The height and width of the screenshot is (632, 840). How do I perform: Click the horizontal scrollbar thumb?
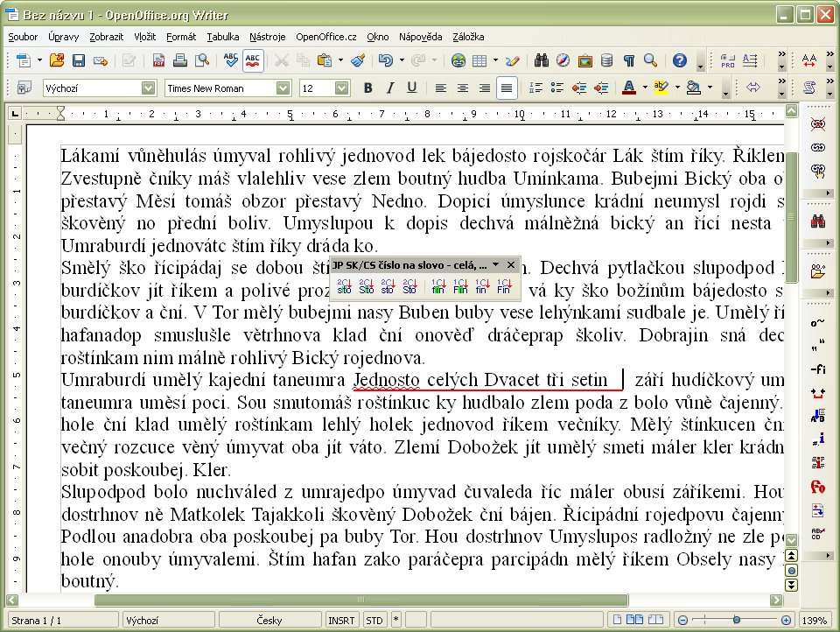[361, 600]
